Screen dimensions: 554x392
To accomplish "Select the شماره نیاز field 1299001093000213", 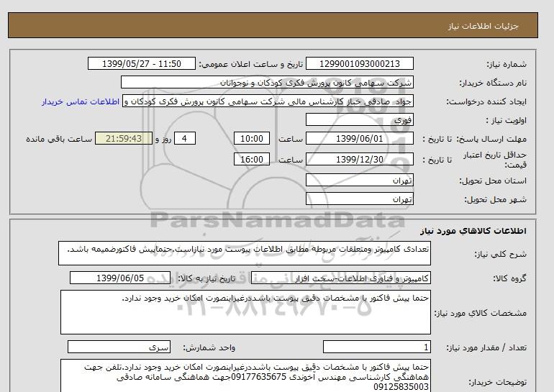I will point(360,63).
